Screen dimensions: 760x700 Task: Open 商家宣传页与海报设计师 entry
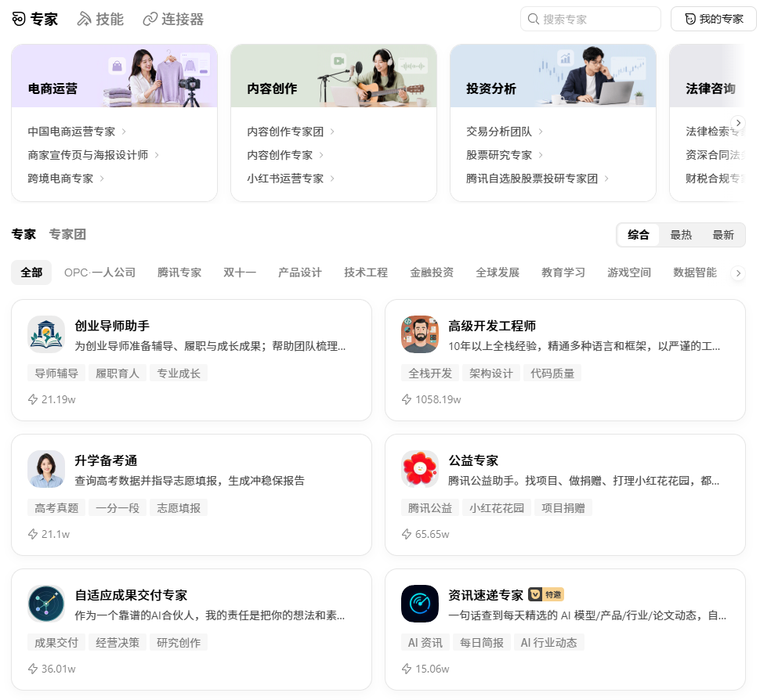click(x=93, y=155)
